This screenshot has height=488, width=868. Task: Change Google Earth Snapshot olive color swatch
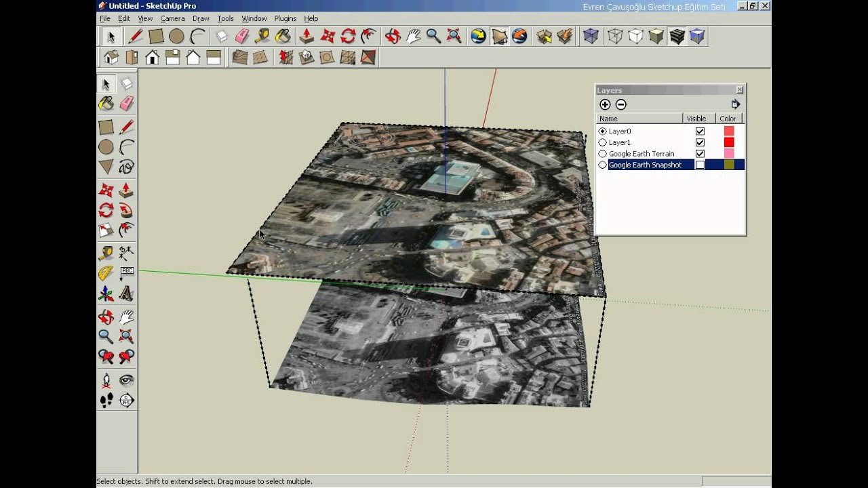tap(729, 165)
